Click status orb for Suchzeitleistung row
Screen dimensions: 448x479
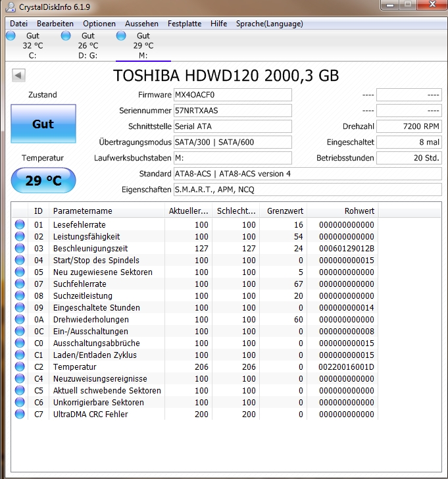[20, 295]
